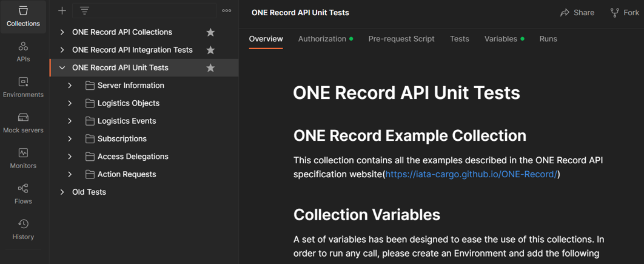This screenshot has width=644, height=264.
Task: Click the 'ONE Record Example Collection' heading
Action: [x=410, y=135]
